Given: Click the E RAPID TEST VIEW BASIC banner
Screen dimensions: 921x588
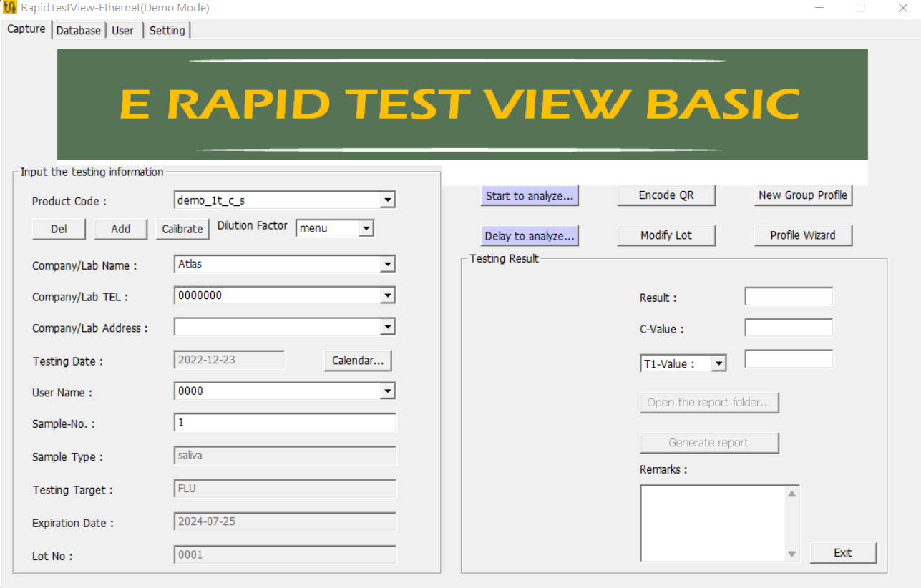Looking at the screenshot, I should (x=462, y=104).
